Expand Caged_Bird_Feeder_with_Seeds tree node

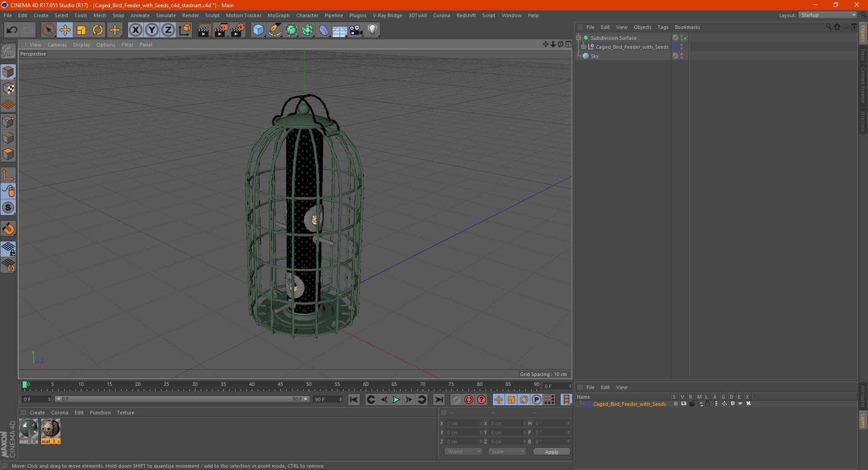(584, 47)
